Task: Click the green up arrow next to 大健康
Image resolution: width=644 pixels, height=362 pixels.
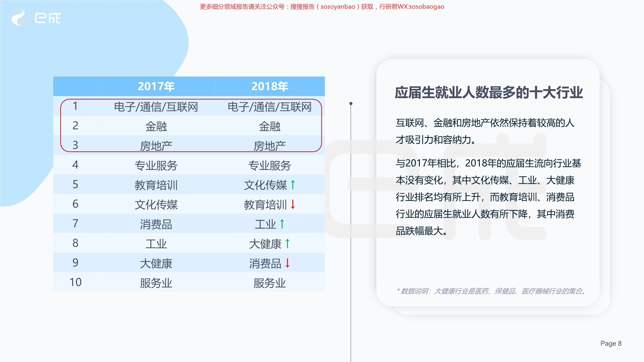Action: [x=288, y=244]
